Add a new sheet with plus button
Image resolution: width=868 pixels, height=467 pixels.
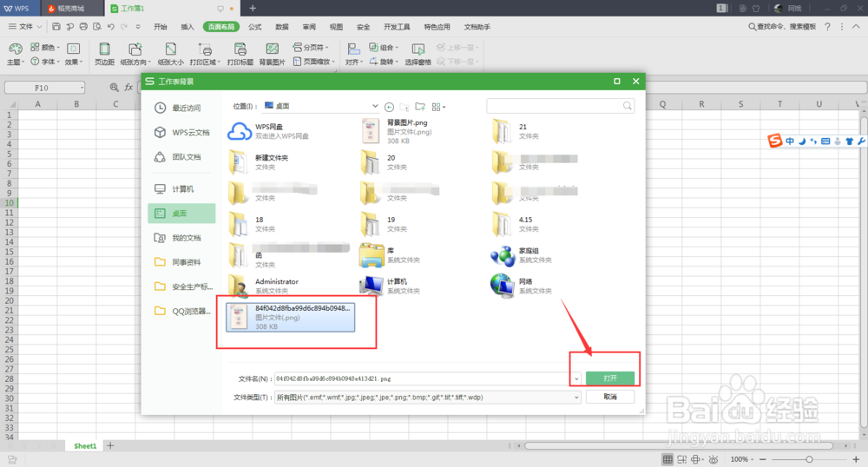[x=111, y=445]
